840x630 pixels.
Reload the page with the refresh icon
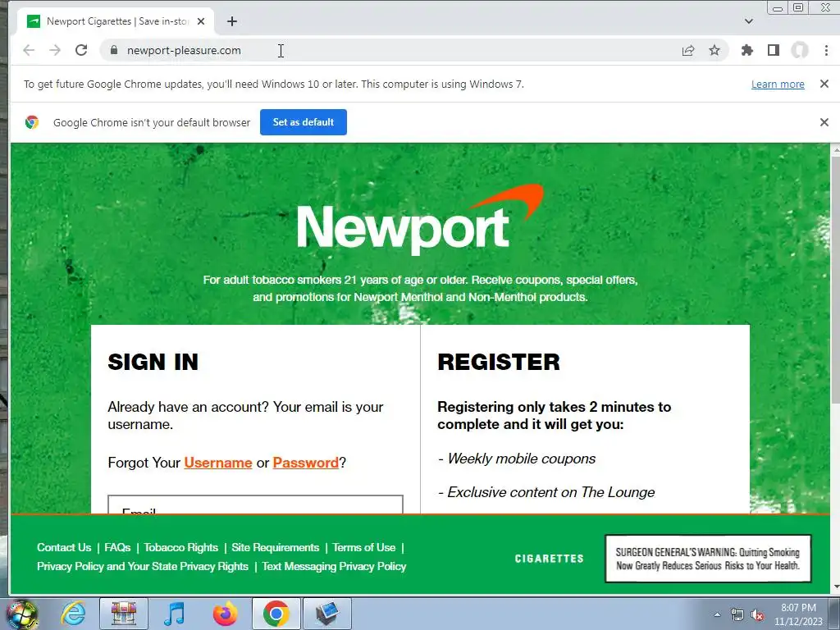[81, 50]
